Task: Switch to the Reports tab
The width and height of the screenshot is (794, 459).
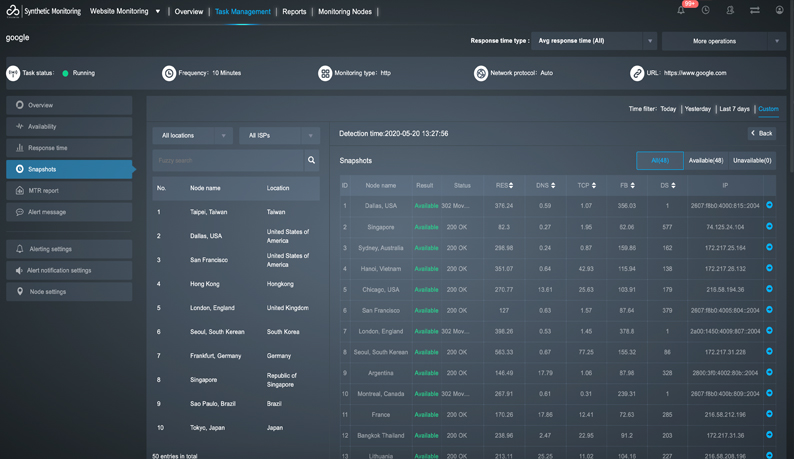Action: click(294, 12)
